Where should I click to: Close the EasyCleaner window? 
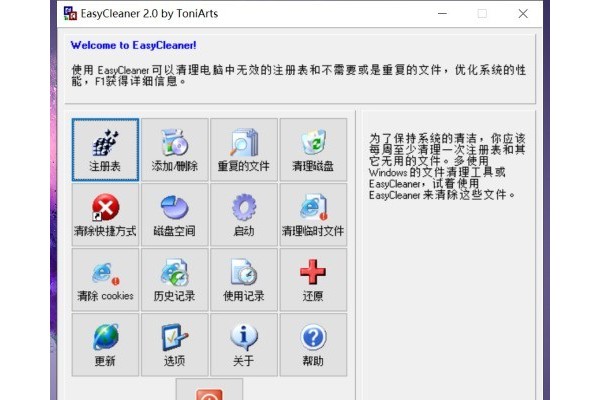(x=523, y=13)
